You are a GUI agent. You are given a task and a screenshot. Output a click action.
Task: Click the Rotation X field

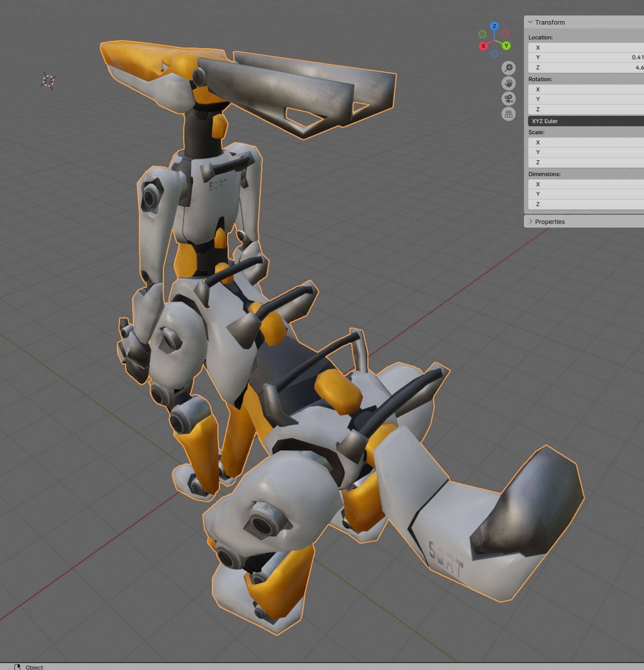coord(586,89)
